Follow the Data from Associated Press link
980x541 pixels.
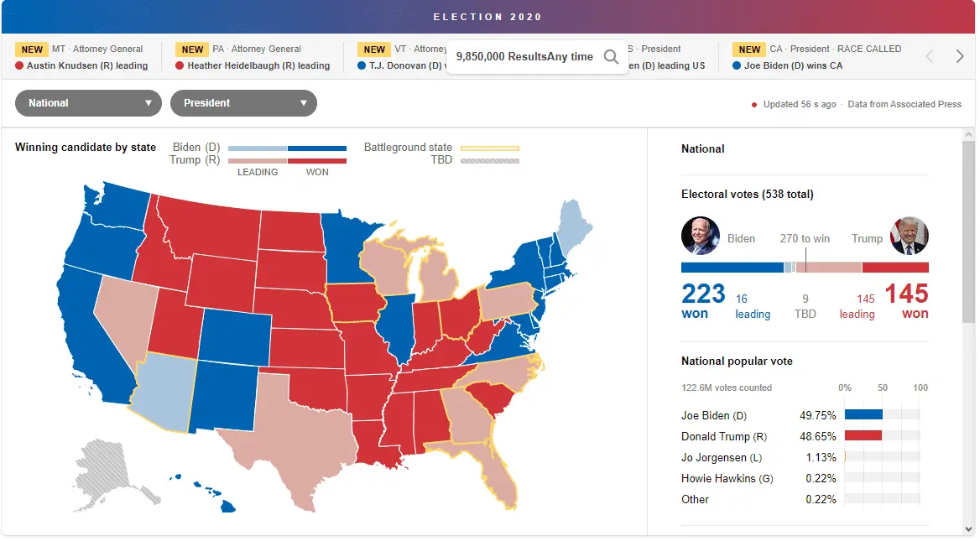(x=904, y=104)
